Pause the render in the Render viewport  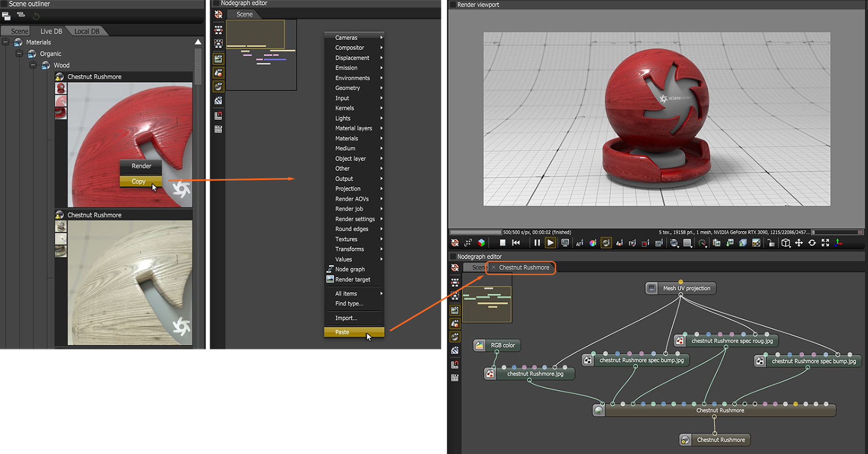point(537,243)
